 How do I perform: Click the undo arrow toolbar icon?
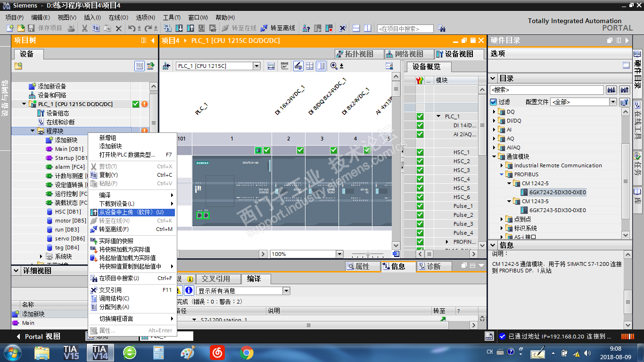(x=132, y=28)
